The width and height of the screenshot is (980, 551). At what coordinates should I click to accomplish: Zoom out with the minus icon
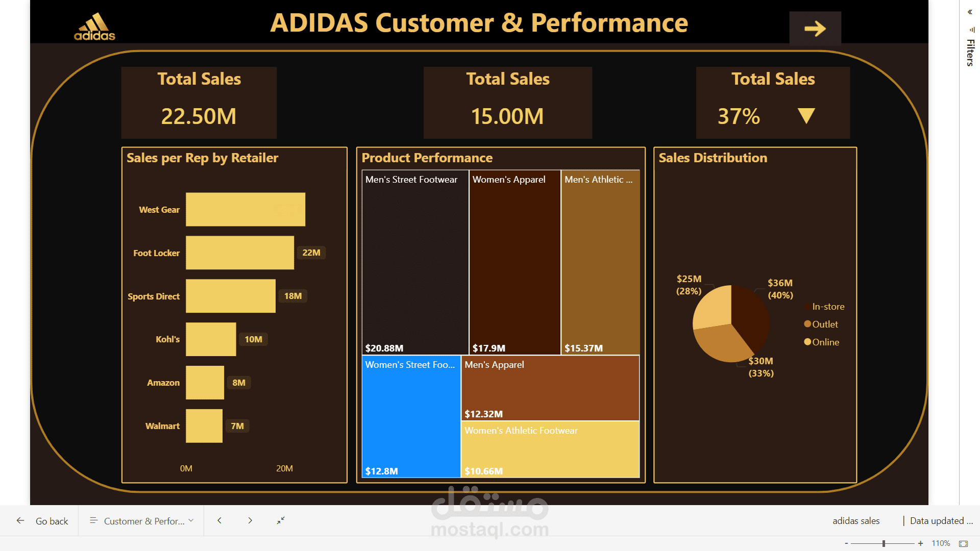(846, 544)
